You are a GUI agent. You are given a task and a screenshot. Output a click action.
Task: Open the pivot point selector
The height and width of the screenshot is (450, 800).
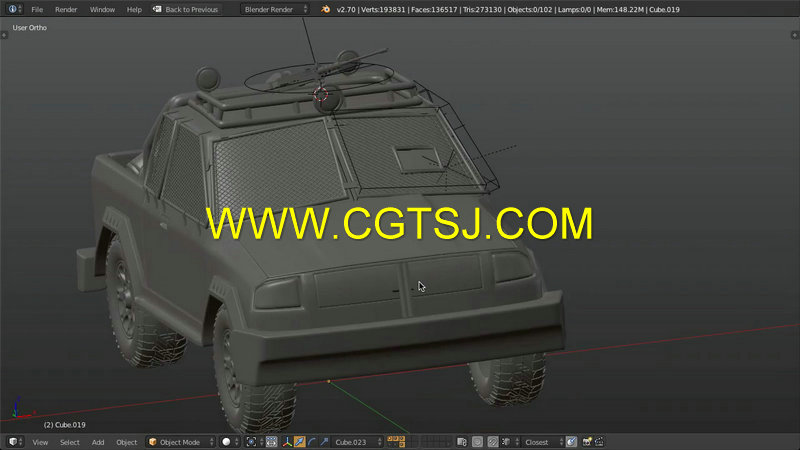coord(254,442)
